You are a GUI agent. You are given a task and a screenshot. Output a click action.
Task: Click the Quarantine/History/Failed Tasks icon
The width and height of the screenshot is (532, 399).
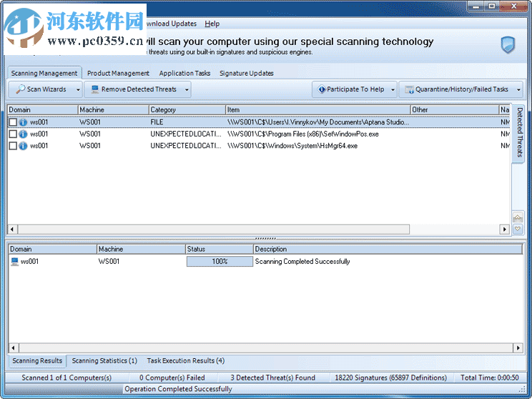pos(409,89)
